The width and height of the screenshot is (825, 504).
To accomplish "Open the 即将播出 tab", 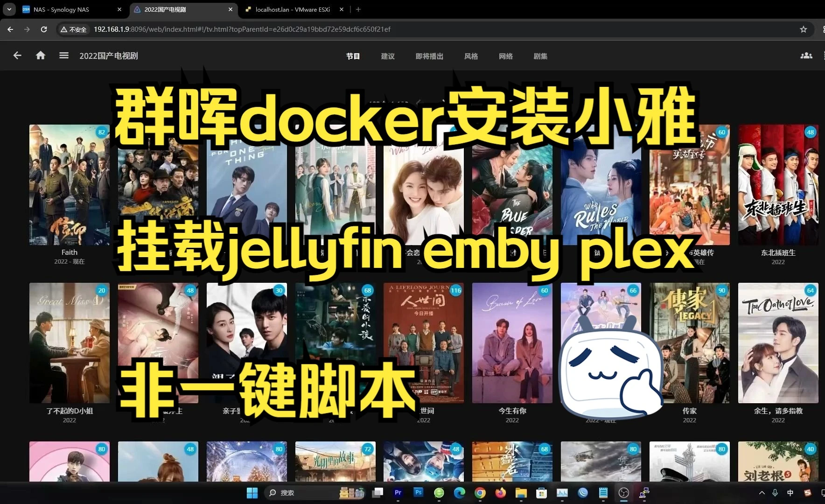I will [429, 56].
